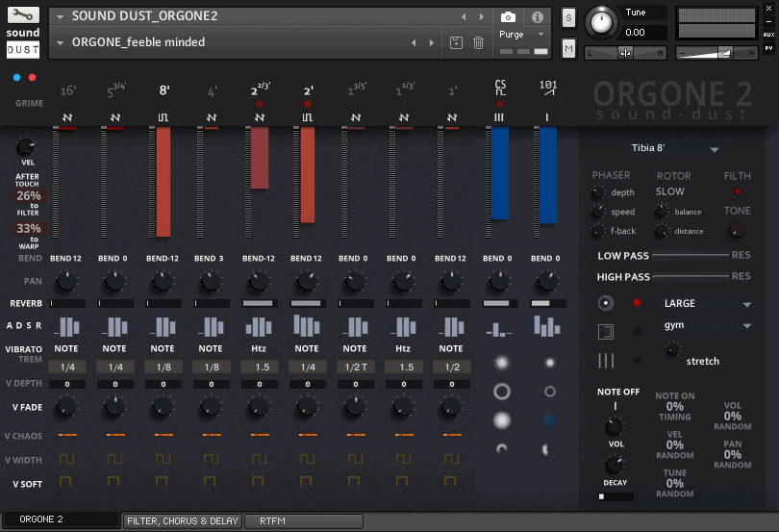Viewport: 779px width, 532px height.
Task: Open the 1/2 vibrato rate selector
Action: click(x=452, y=367)
